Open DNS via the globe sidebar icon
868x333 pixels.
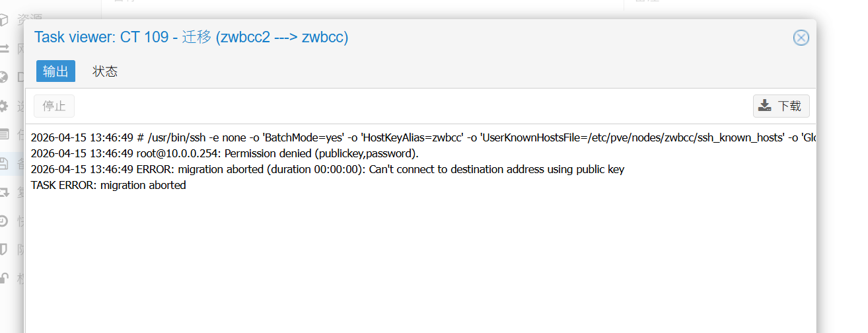click(4, 77)
